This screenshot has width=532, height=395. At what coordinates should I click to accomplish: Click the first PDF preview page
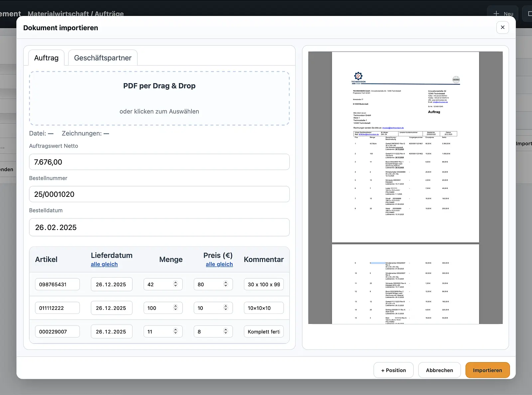pos(405,147)
